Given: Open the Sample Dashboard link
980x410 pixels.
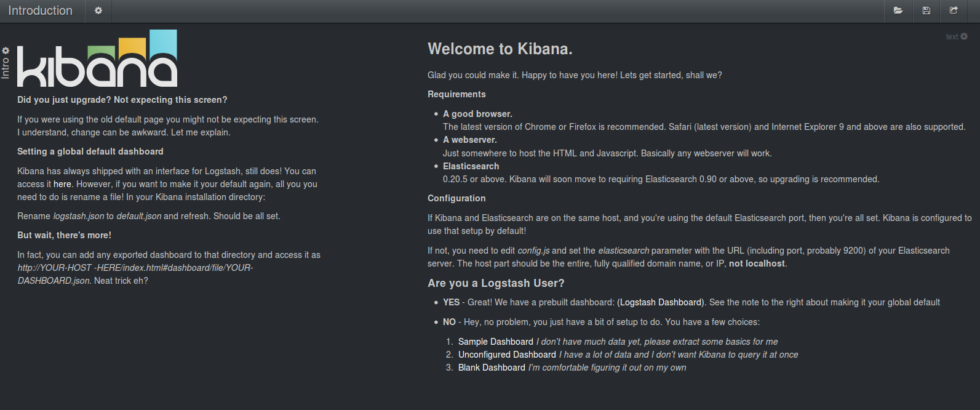Looking at the screenshot, I should (495, 342).
